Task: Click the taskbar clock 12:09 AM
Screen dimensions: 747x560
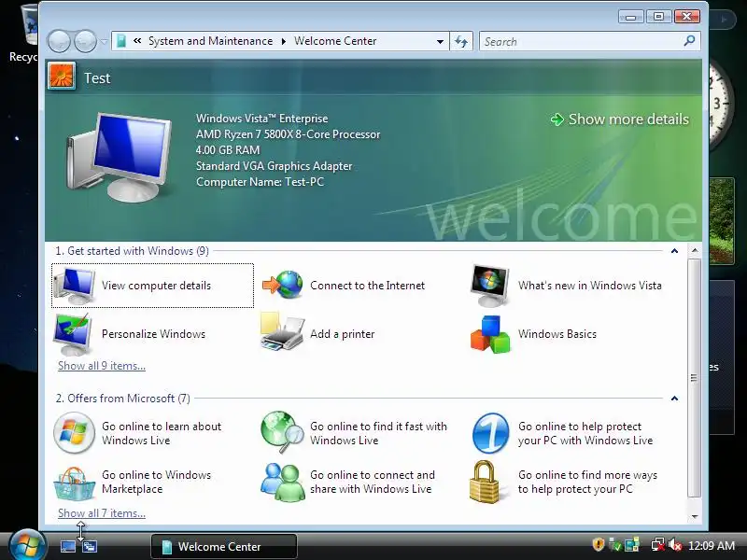Action: 712,545
